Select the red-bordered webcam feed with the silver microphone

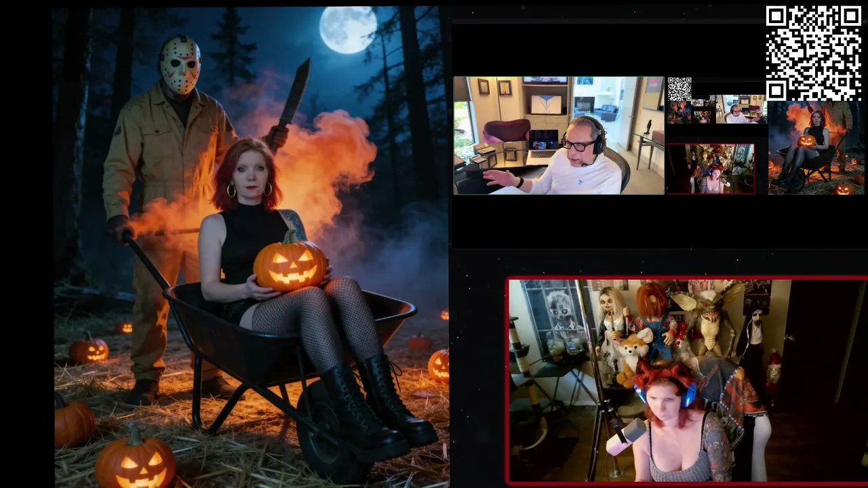[687, 381]
